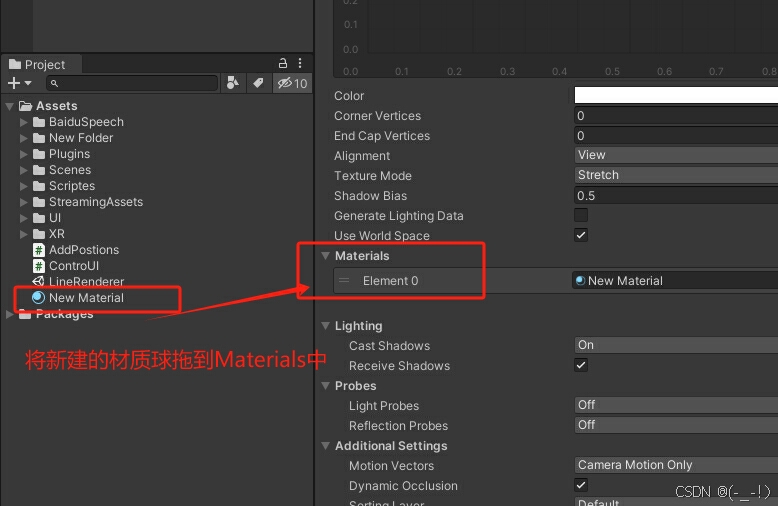Click the Search by Type icon
This screenshot has height=506, width=778.
click(x=232, y=83)
